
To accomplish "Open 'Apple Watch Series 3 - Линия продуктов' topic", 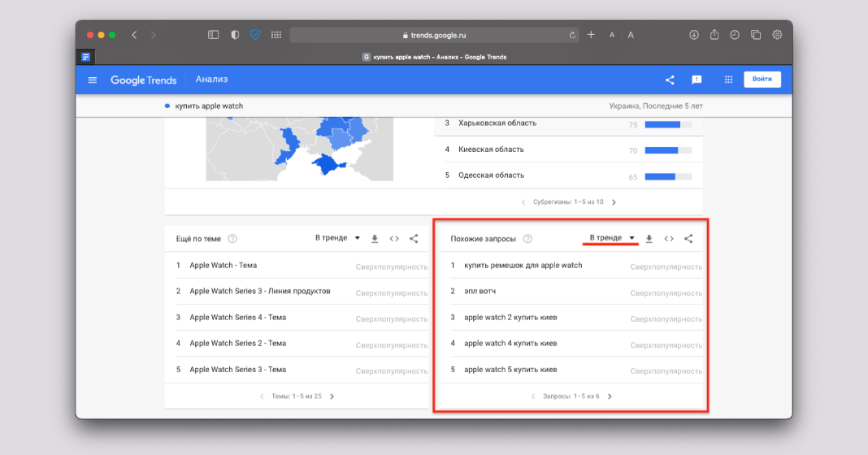I will [259, 292].
